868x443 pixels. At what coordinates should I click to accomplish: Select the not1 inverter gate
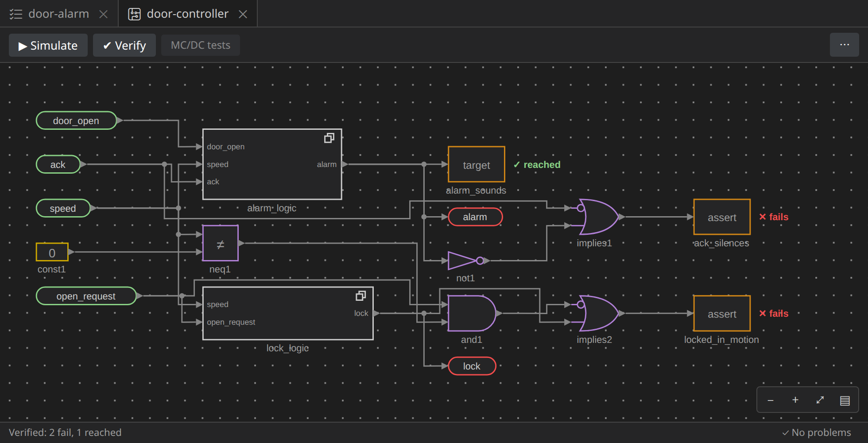click(x=466, y=261)
